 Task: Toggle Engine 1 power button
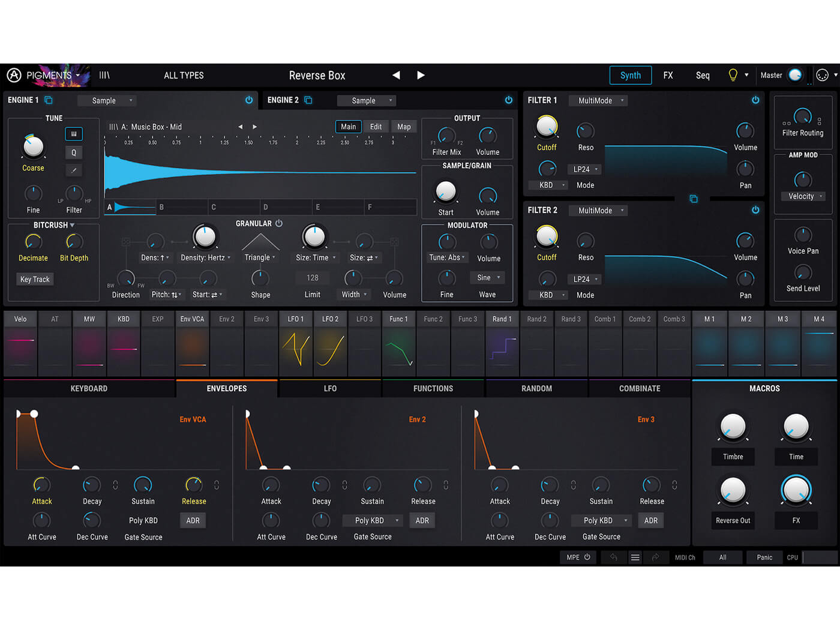(249, 100)
